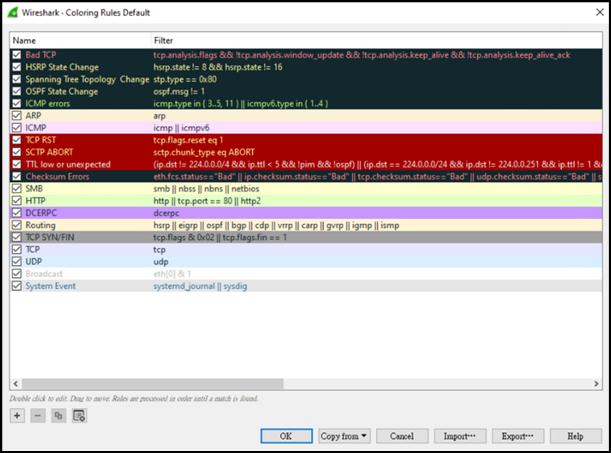The image size is (611, 453).
Task: Disable the UDP rule checkbox
Action: tap(16, 261)
